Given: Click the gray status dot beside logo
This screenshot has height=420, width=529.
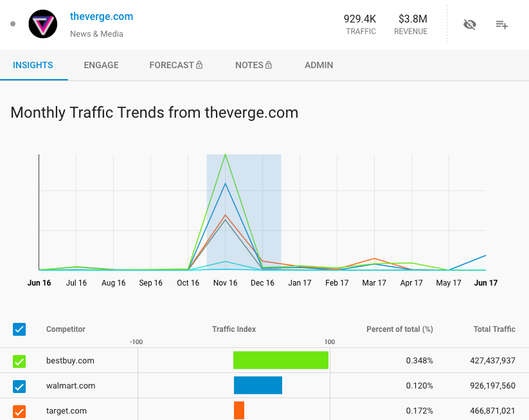Looking at the screenshot, I should (13, 24).
